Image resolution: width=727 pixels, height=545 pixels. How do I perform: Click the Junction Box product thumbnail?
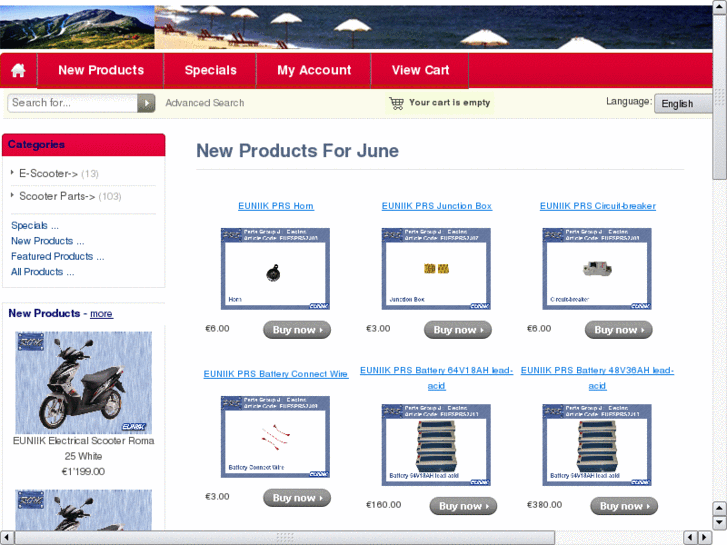pos(436,269)
